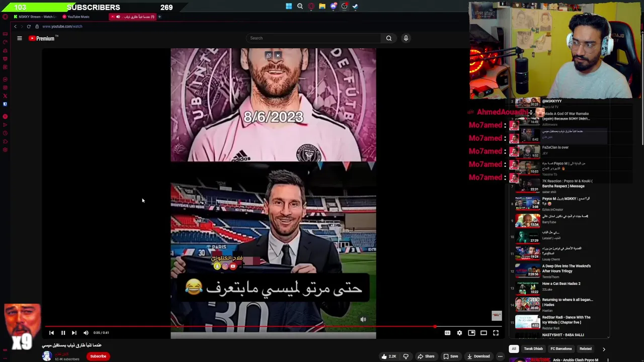The width and height of the screenshot is (644, 362).
Task: Seek along the red video progress bar
Action: [x=273, y=326]
